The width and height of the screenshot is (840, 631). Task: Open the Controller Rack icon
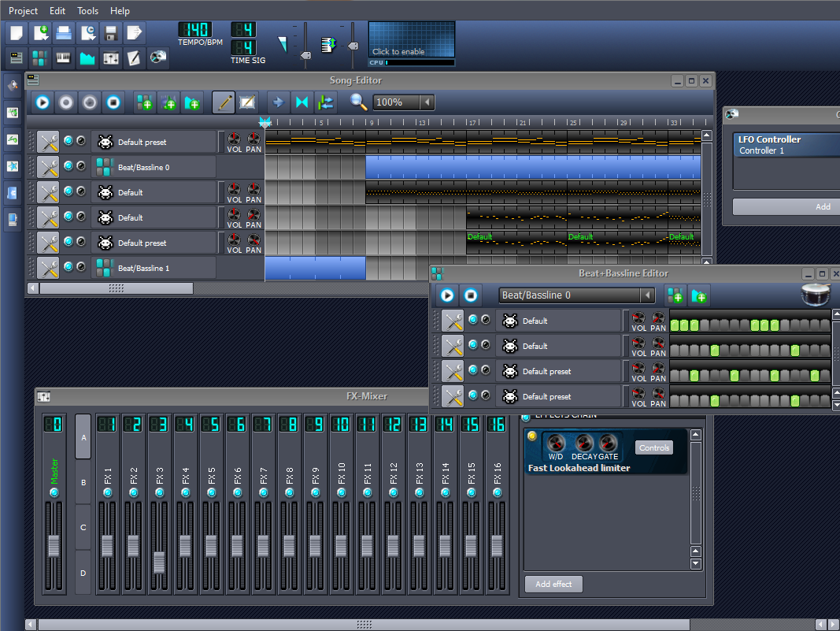157,58
